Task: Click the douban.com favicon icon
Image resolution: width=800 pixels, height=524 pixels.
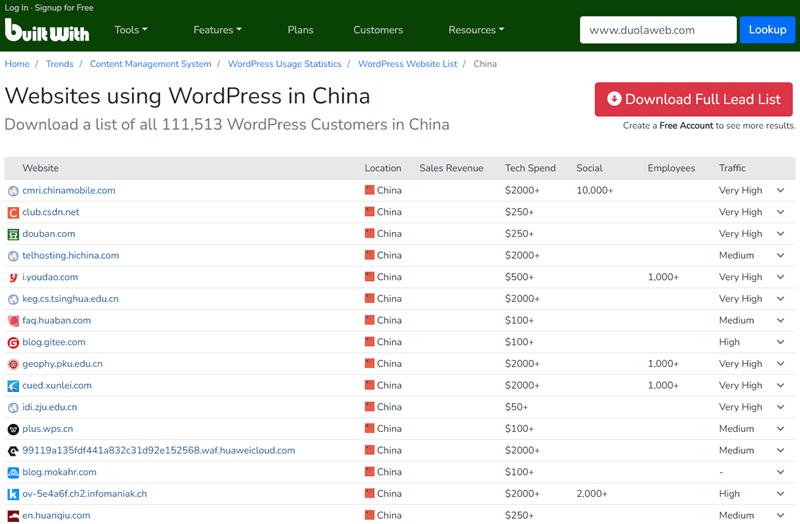Action: [x=13, y=234]
